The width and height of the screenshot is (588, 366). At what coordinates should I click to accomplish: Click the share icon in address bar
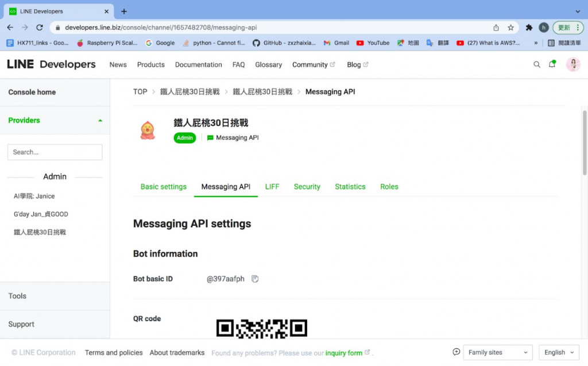point(496,28)
